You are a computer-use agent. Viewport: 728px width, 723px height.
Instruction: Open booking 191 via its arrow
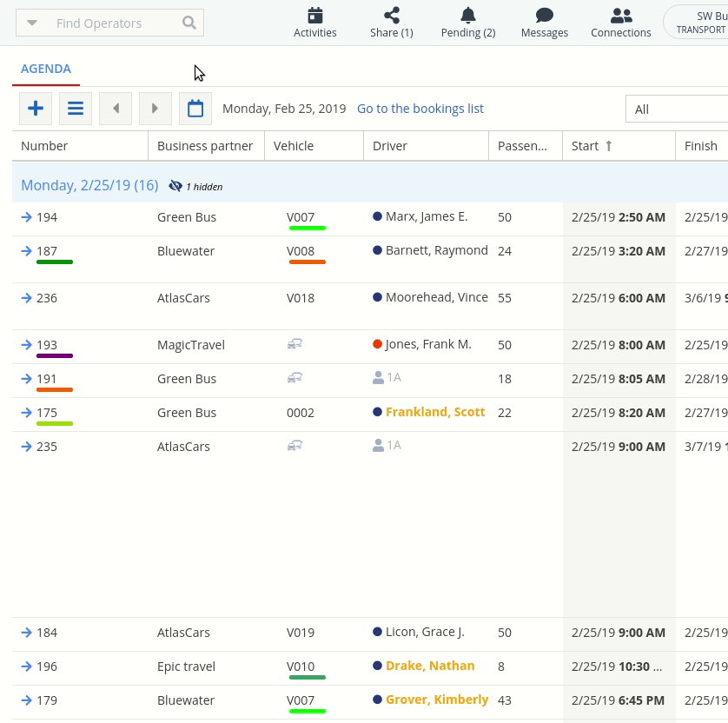[x=26, y=379]
